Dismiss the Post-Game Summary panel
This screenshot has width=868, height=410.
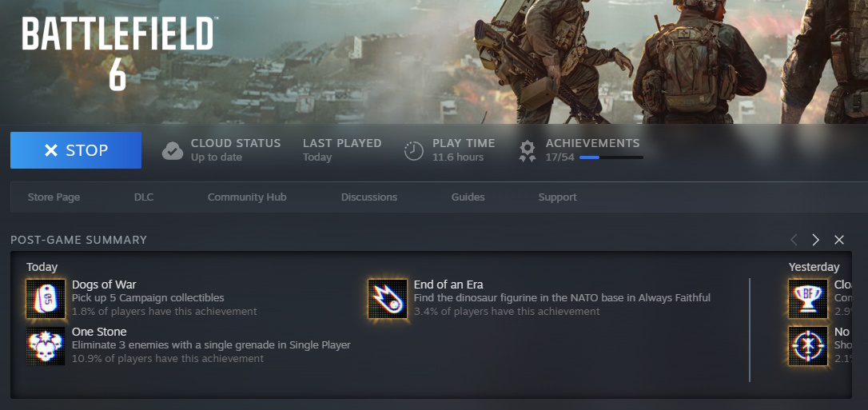pyautogui.click(x=839, y=240)
